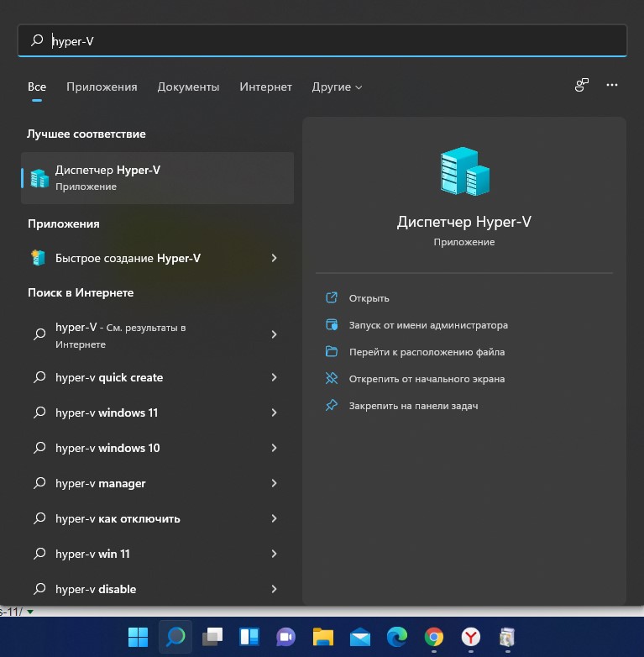Expand chevron for hyper-v win 11
The image size is (644, 657).
click(274, 554)
